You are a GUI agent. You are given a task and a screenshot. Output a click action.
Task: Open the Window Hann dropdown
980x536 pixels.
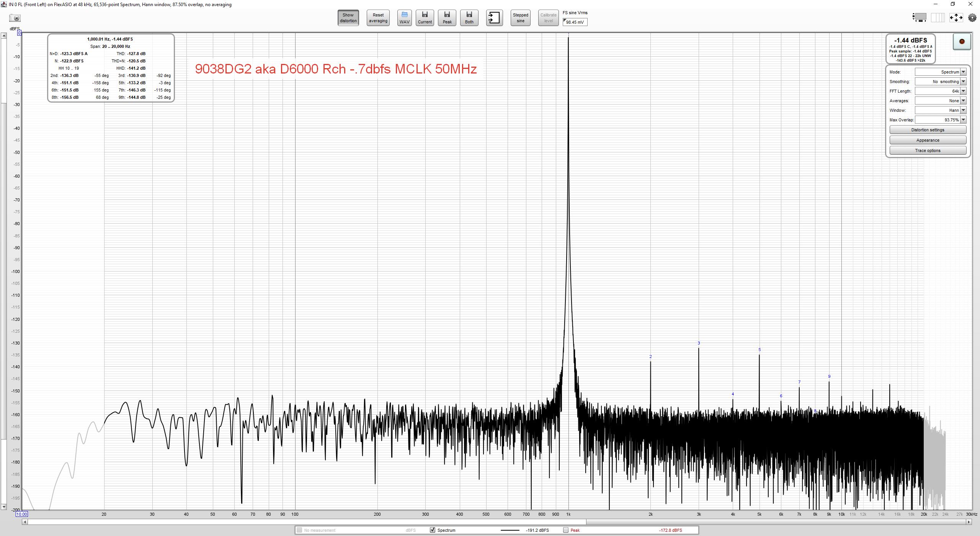tap(963, 110)
